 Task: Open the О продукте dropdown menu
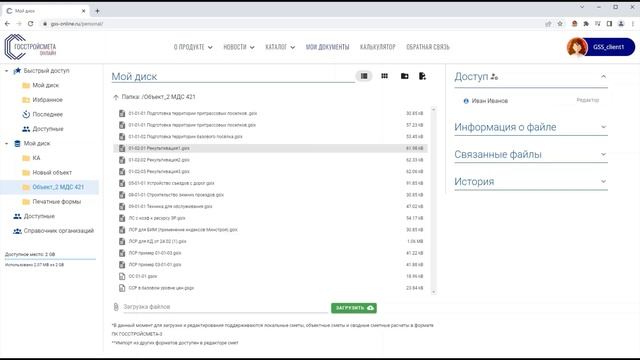point(193,47)
